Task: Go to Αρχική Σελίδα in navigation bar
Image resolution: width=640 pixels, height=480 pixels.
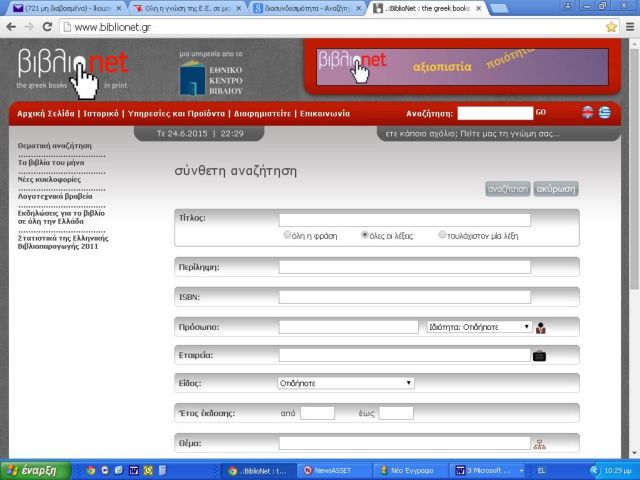Action: (x=45, y=114)
